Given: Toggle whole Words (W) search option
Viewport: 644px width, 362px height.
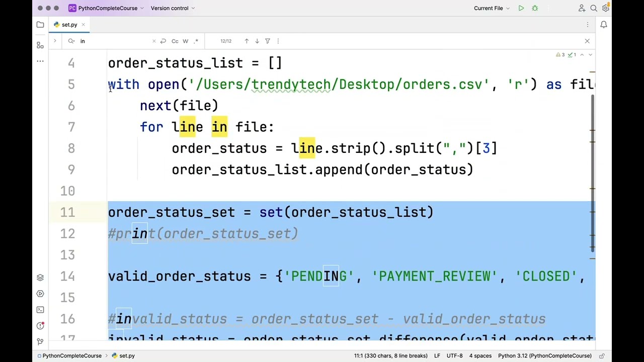Looking at the screenshot, I should [x=185, y=41].
